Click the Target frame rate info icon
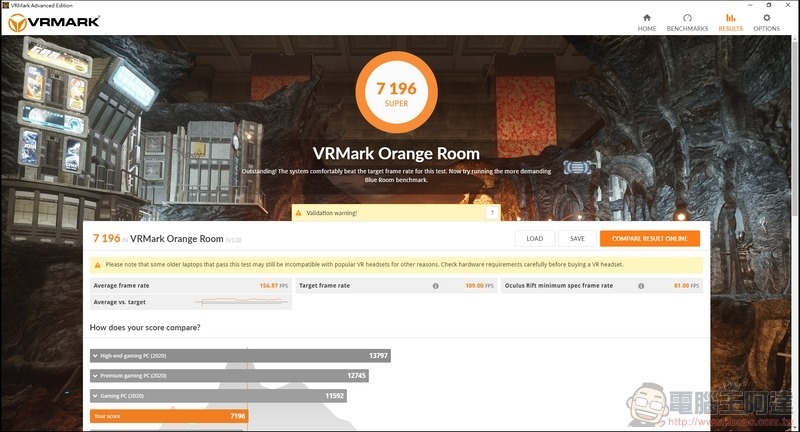Screen dimensions: 800x432 pyautogui.click(x=435, y=286)
